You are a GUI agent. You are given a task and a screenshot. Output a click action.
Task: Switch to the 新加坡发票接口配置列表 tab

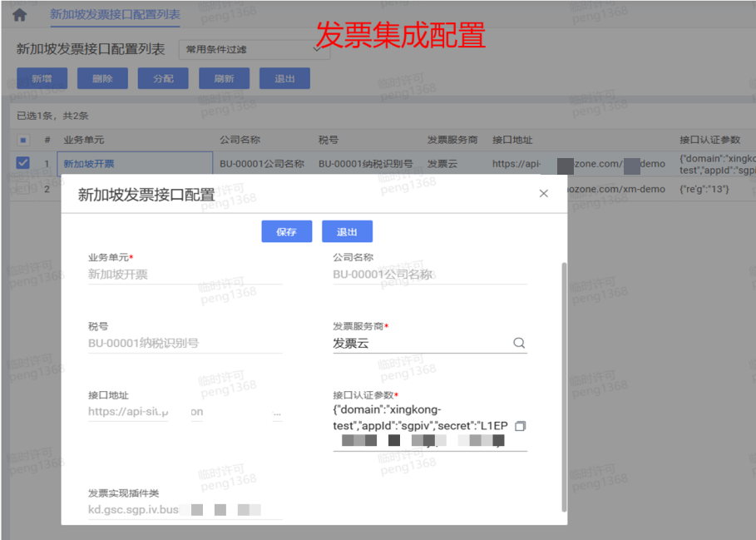[x=115, y=14]
